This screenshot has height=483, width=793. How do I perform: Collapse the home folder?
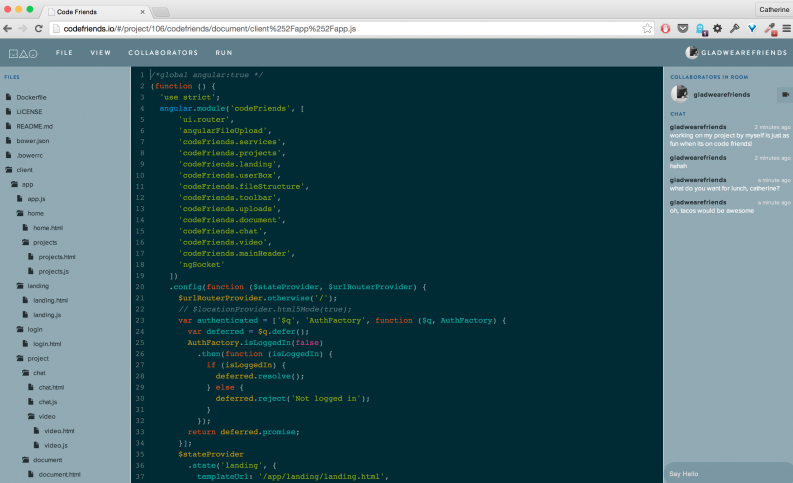35,213
